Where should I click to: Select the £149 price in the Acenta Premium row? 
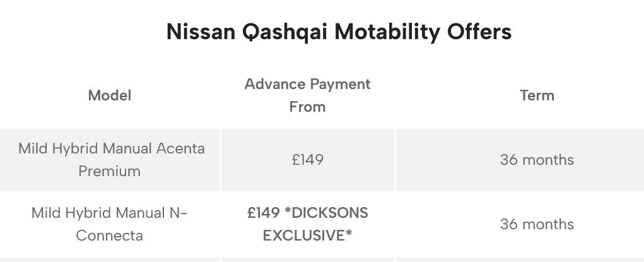(308, 160)
